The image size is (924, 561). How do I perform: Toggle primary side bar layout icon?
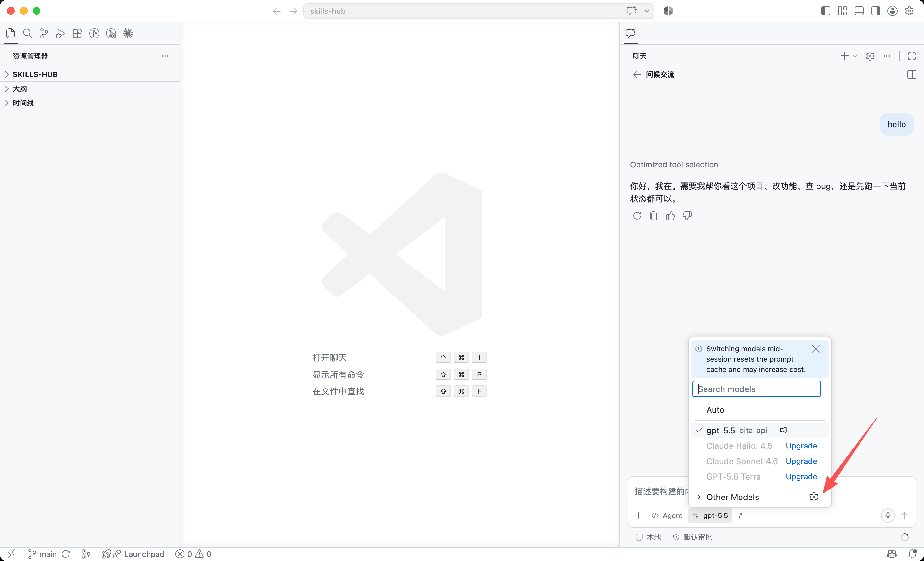826,11
